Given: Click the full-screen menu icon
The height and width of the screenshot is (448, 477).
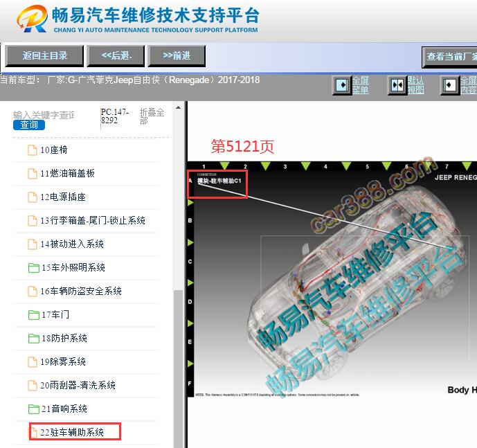Looking at the screenshot, I should pos(342,85).
